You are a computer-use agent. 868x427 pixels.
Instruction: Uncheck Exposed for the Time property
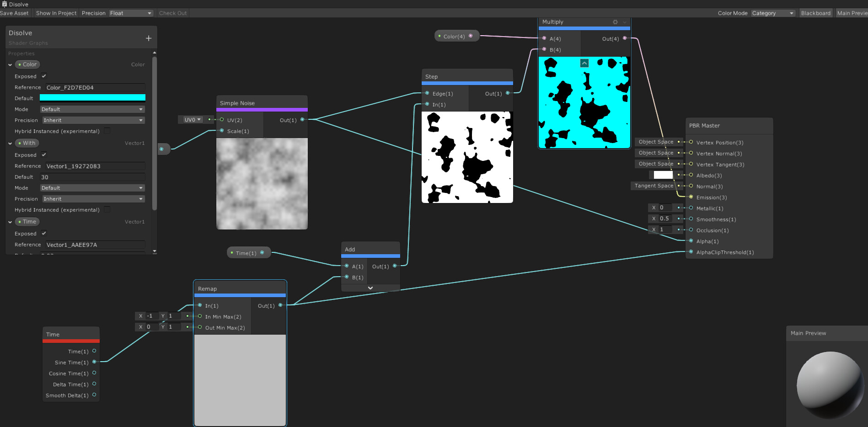click(x=43, y=233)
